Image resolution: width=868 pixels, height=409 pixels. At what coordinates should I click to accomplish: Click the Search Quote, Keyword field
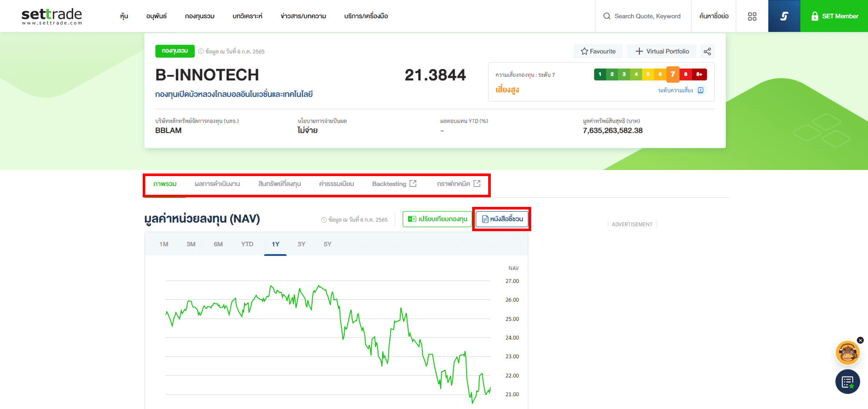(647, 16)
